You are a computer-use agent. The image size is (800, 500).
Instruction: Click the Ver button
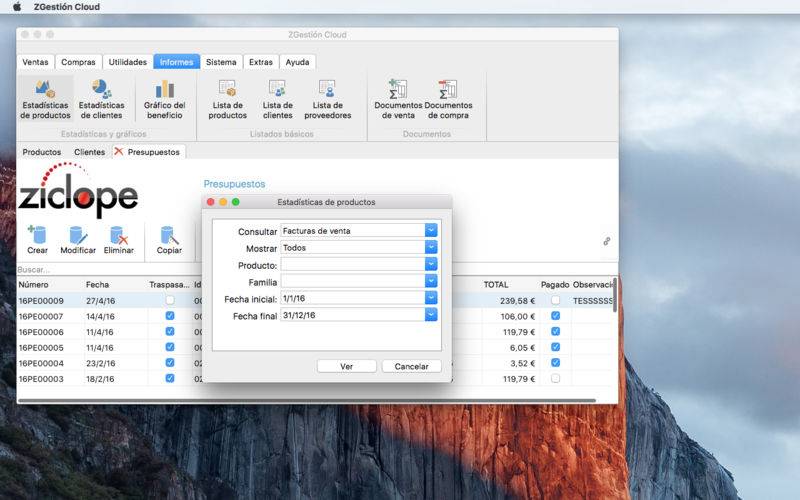coord(346,366)
